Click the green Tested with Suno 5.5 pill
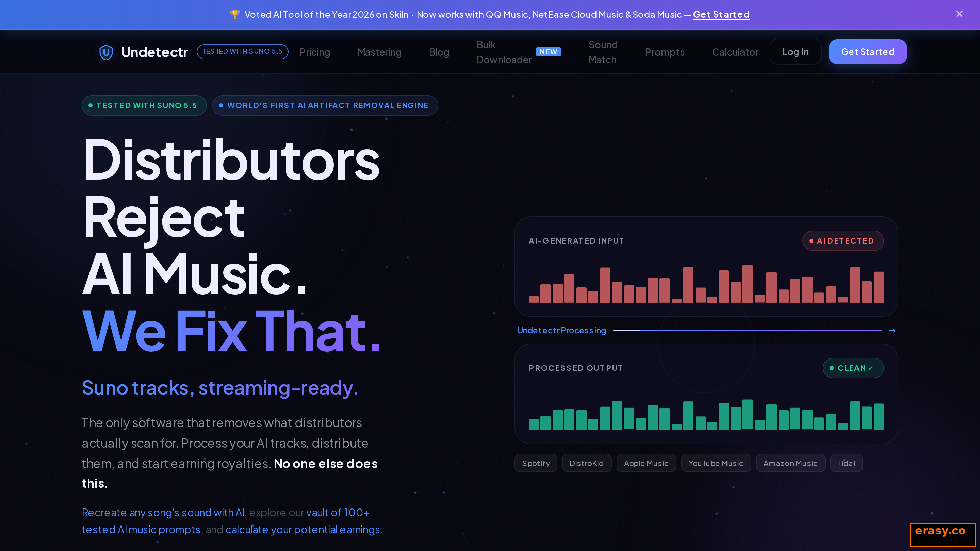Image resolution: width=980 pixels, height=551 pixels. (x=144, y=105)
